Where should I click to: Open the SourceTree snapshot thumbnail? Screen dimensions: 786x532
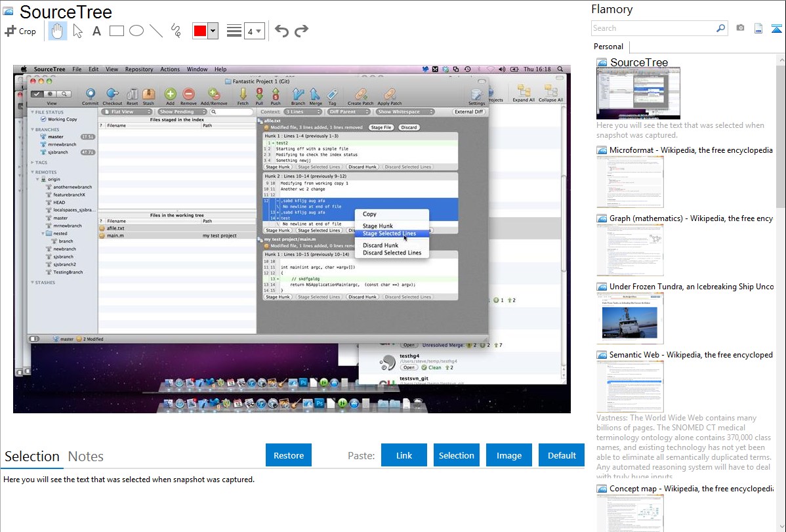638,92
